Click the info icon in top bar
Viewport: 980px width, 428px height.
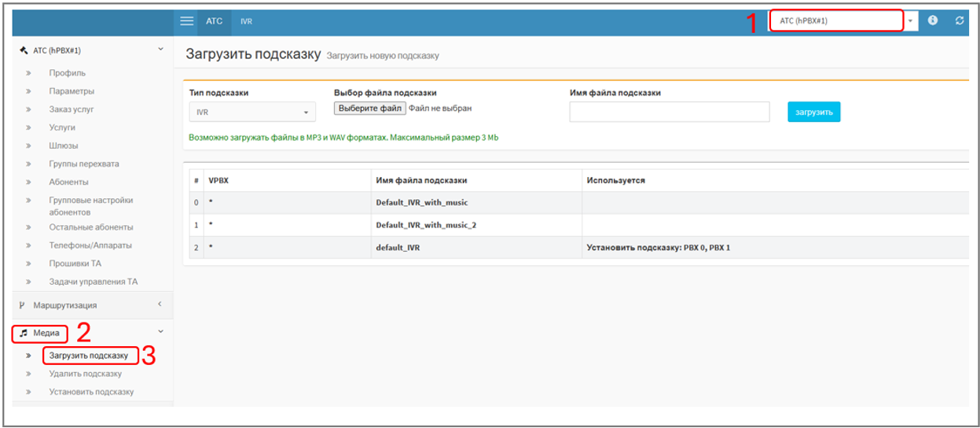[x=933, y=20]
